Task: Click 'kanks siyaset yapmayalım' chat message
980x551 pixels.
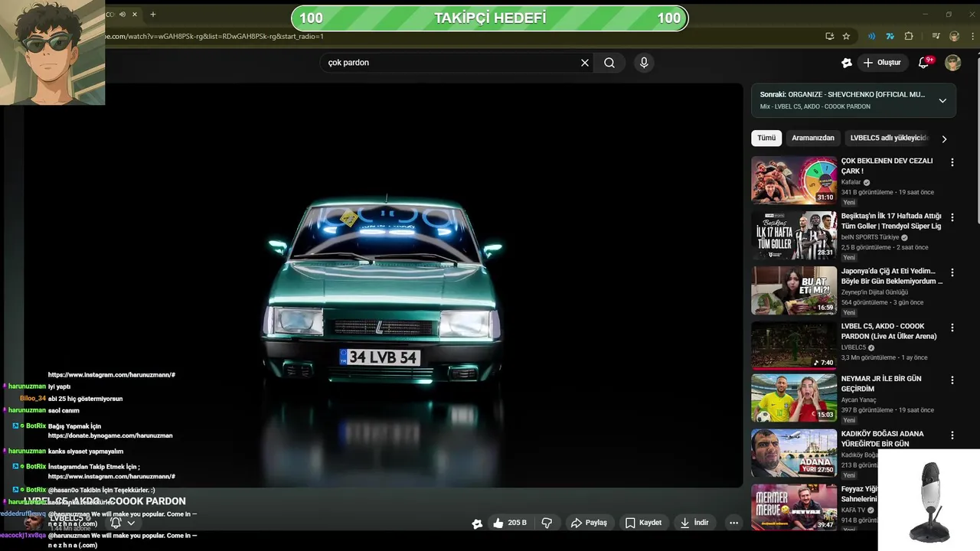Action: (x=86, y=452)
